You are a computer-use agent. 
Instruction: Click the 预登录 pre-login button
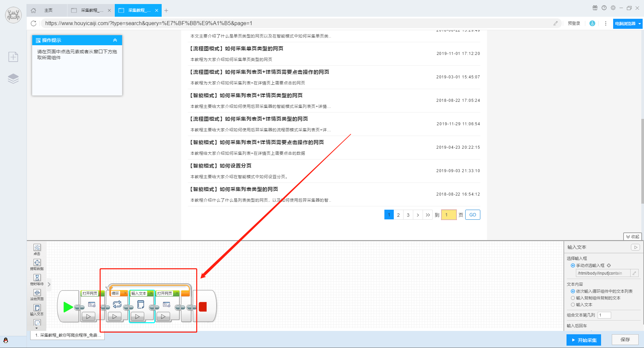click(574, 23)
